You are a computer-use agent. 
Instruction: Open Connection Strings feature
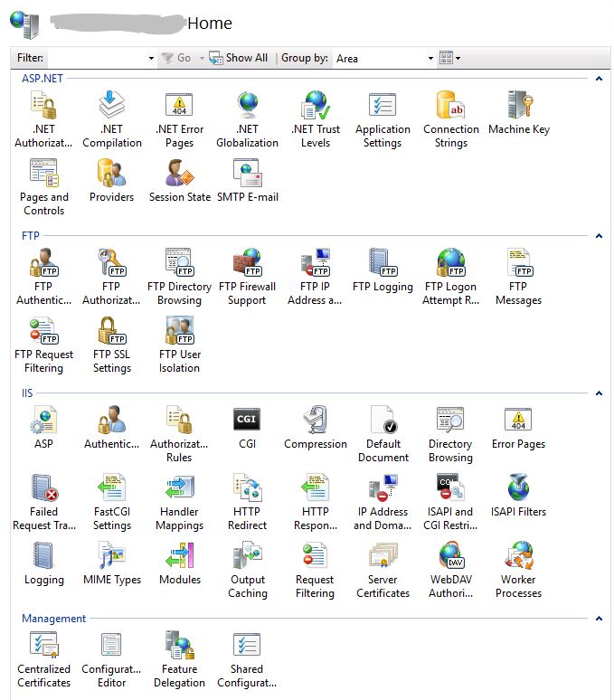[450, 119]
